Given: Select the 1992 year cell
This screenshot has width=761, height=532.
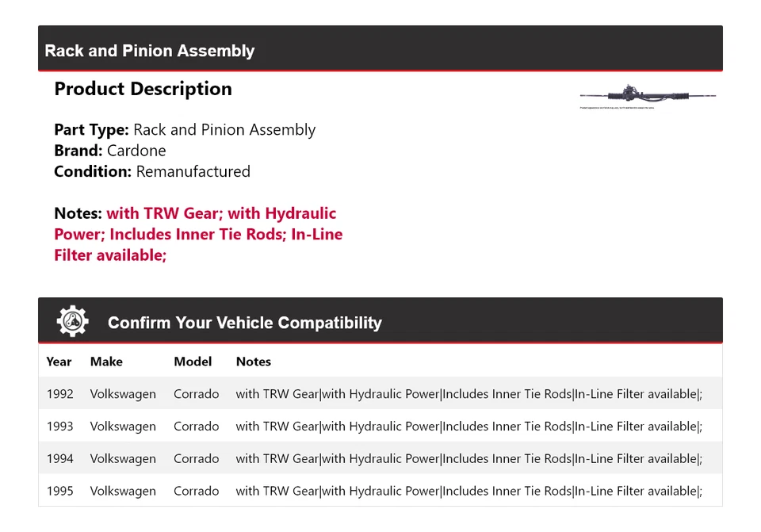Looking at the screenshot, I should pyautogui.click(x=59, y=394).
